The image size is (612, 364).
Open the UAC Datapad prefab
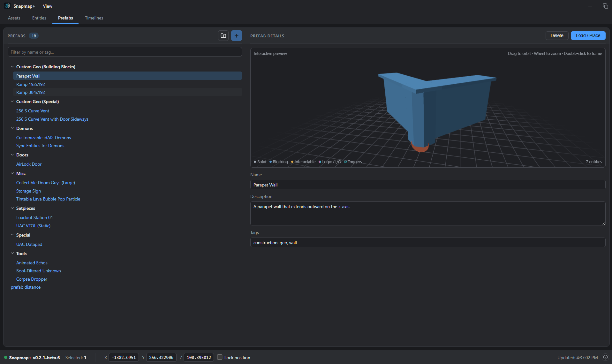tap(29, 244)
